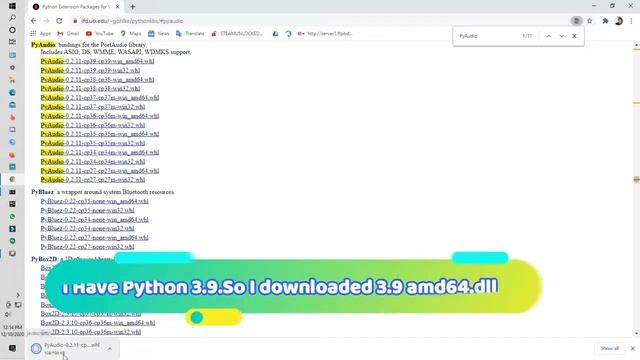Open Microsoft Edge from the taskbar
Image resolution: width=640 pixels, height=360 pixels.
12,93
